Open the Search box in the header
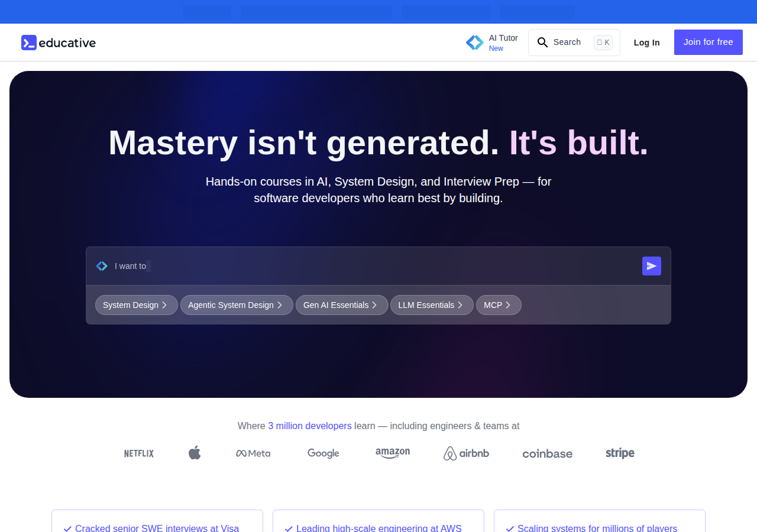This screenshot has width=757, height=532. click(574, 43)
